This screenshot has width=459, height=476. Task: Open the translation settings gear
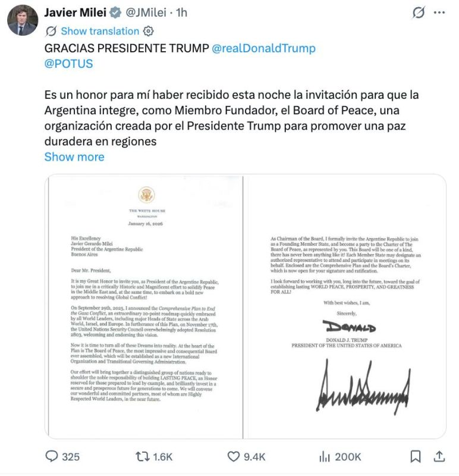[x=148, y=31]
